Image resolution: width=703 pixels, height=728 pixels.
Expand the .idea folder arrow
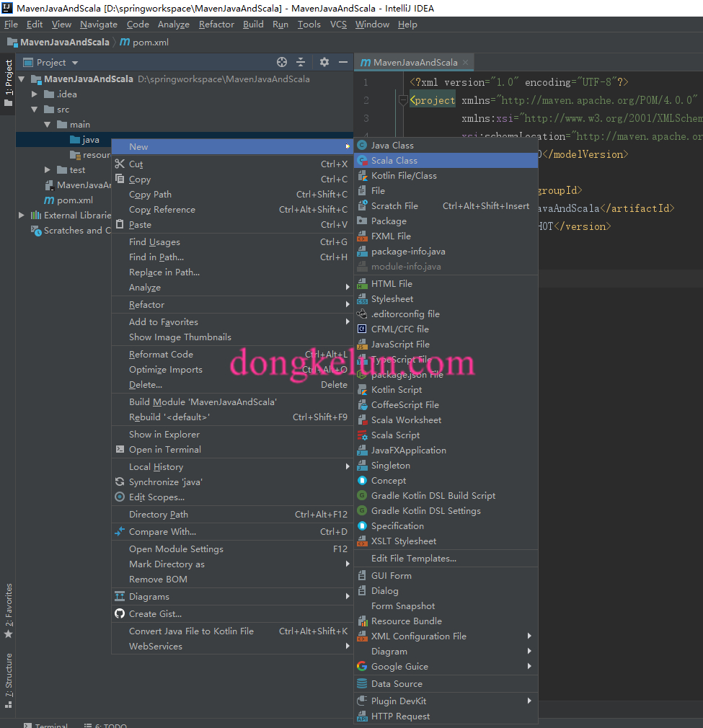[x=35, y=94]
